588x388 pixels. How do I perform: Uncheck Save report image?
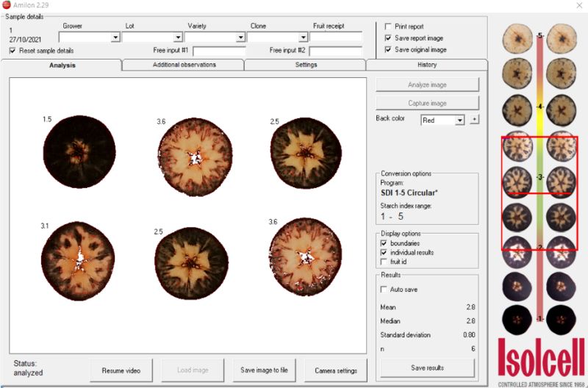click(x=388, y=38)
